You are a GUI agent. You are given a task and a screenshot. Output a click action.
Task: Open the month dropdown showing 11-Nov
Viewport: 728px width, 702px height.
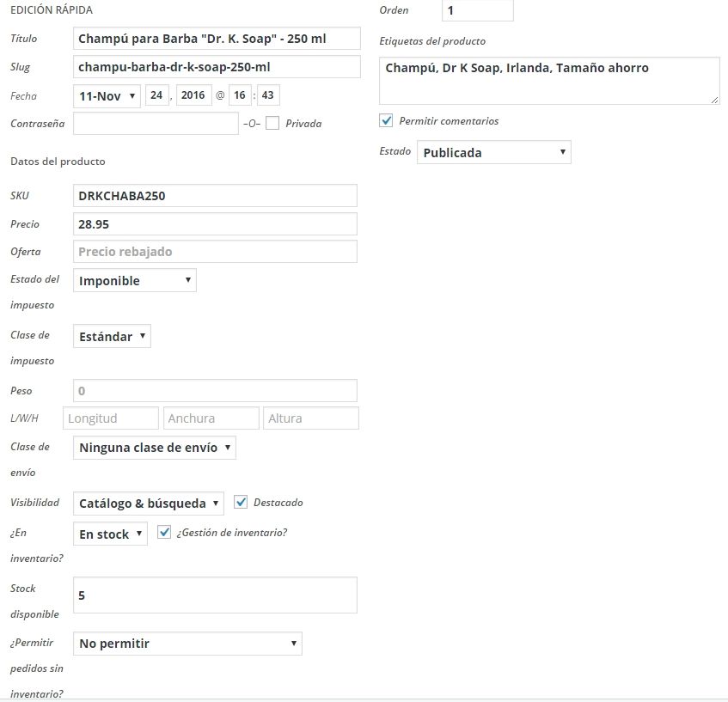pos(107,96)
